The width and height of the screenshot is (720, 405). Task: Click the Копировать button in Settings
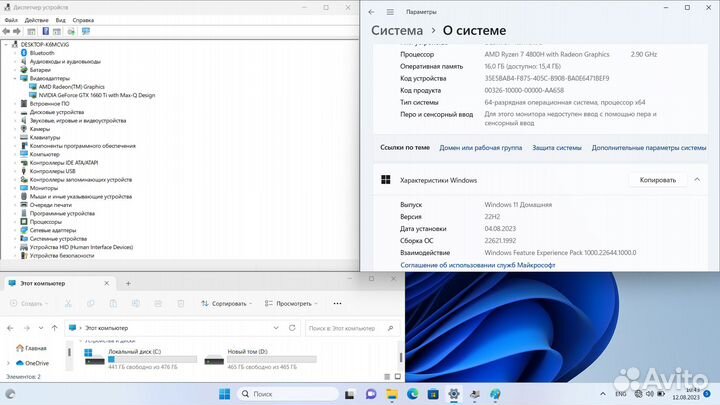point(658,180)
